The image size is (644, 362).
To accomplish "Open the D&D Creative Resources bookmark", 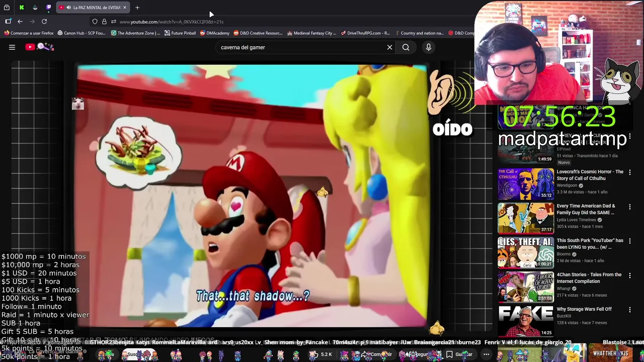I will pos(258,33).
